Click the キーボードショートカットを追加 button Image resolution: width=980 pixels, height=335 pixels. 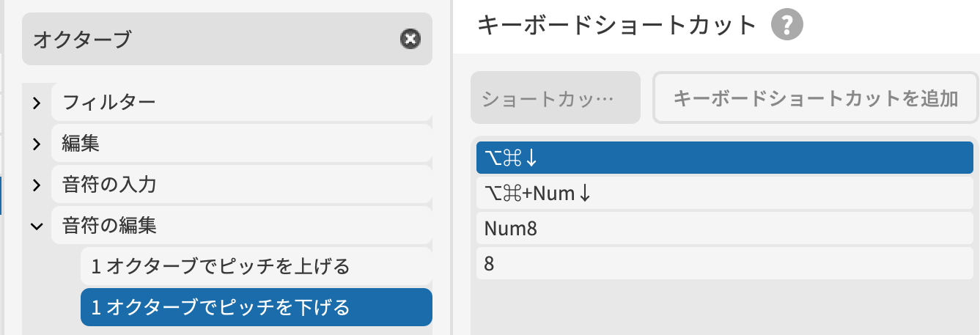(x=815, y=98)
